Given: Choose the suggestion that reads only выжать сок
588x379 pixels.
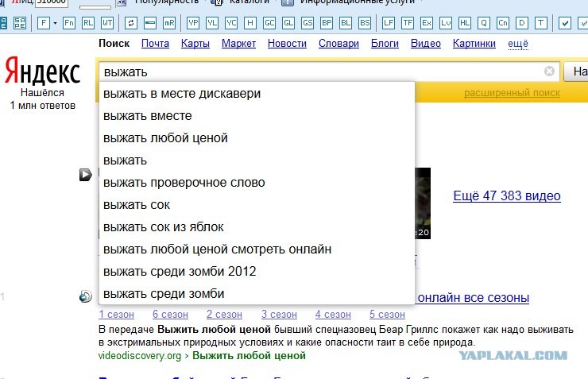Looking at the screenshot, I should coord(257,205).
